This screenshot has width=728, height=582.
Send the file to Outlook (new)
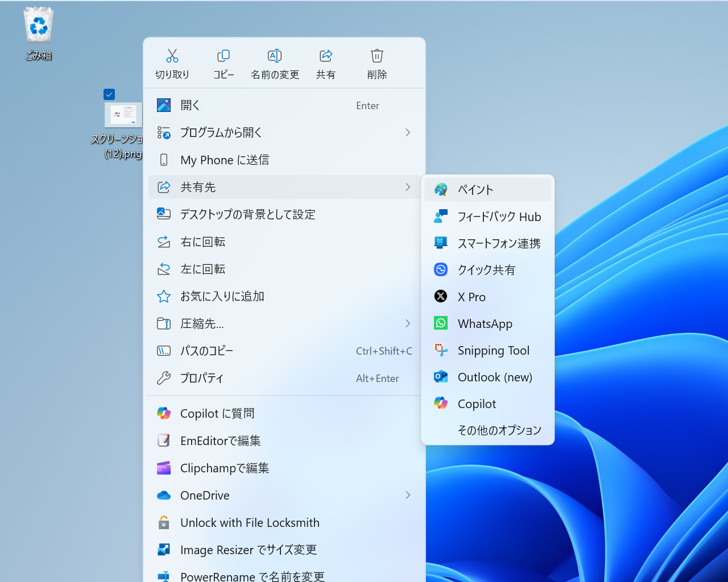(x=487, y=377)
